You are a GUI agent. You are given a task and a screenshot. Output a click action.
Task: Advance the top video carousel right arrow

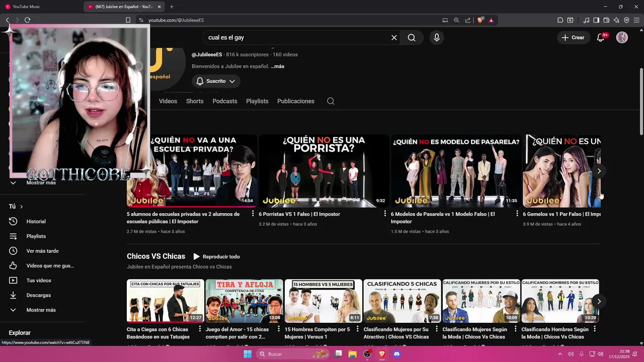599,171
